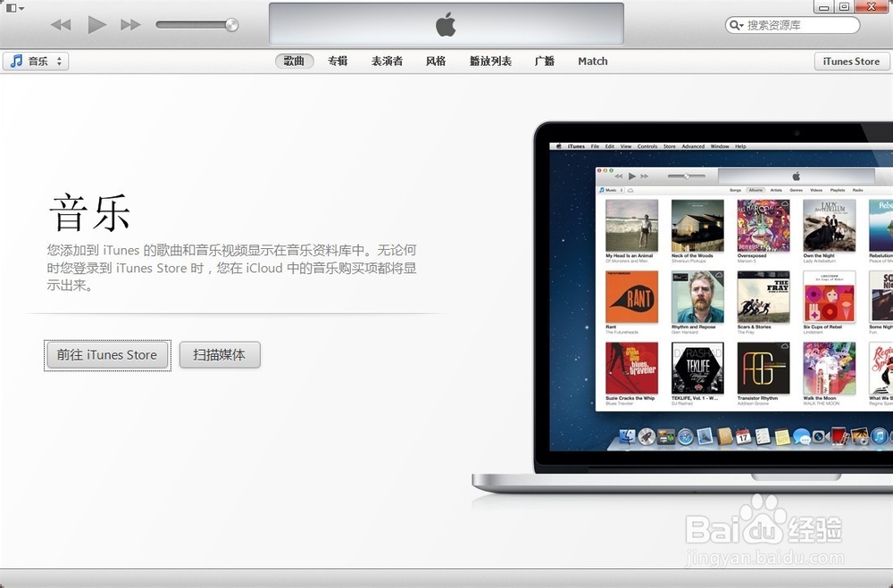Click the Transistor Rhythm album cover
893x588 pixels.
(764, 369)
